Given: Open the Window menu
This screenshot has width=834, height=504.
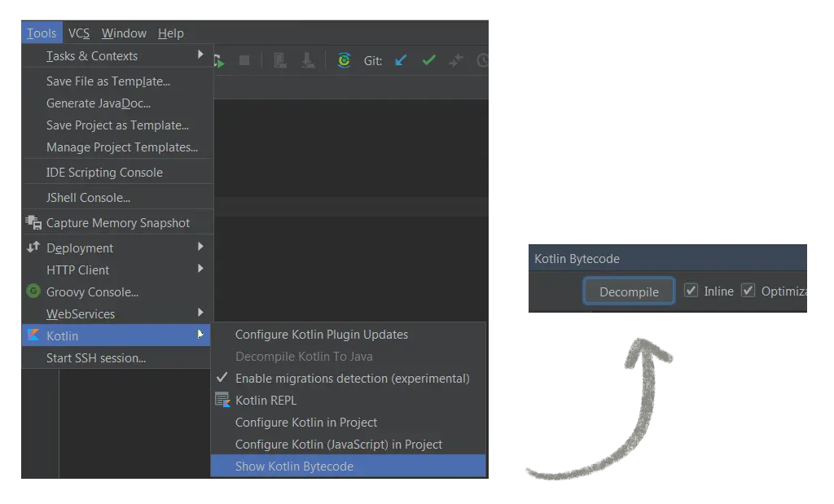Looking at the screenshot, I should (124, 33).
